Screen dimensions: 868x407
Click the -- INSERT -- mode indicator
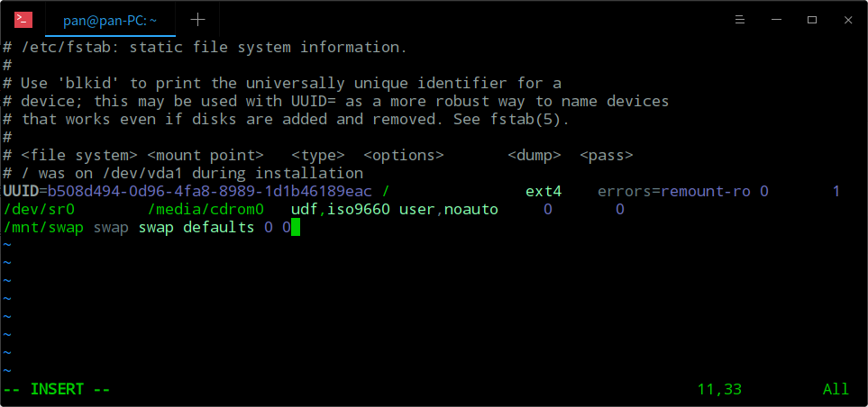click(57, 389)
